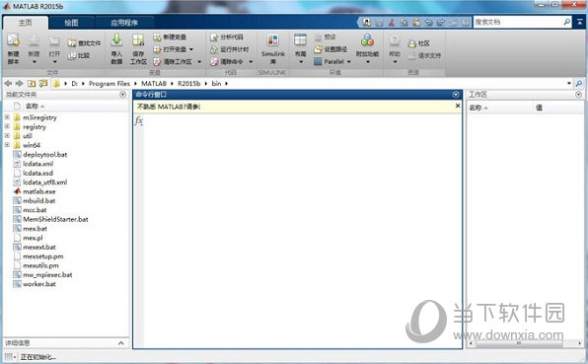Click the Program Files breadcrumb

110,84
